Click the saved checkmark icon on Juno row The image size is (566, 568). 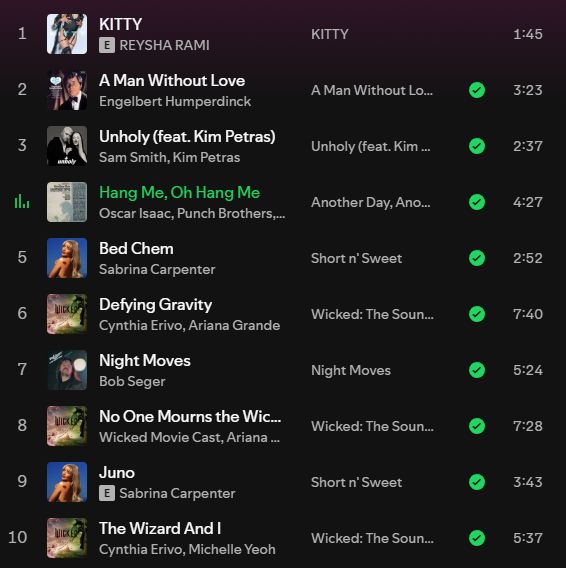pos(477,482)
